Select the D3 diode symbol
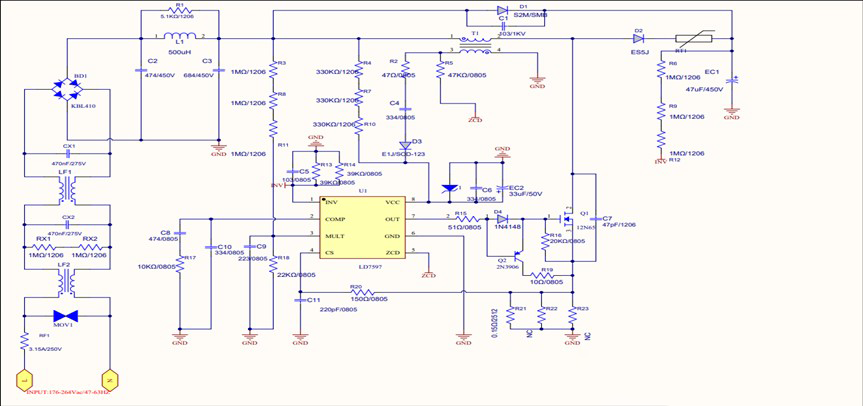863x406 pixels. click(x=405, y=146)
